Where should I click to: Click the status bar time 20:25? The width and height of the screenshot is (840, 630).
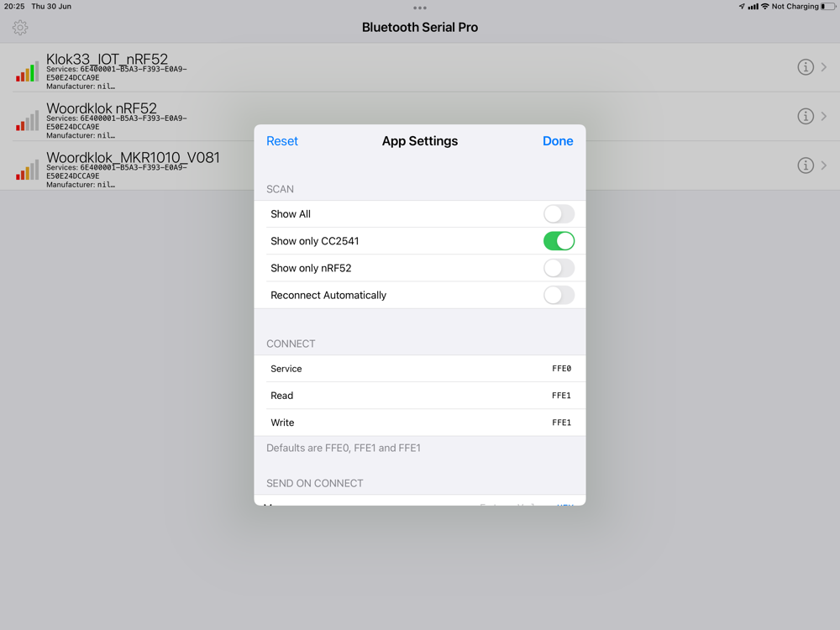[14, 7]
